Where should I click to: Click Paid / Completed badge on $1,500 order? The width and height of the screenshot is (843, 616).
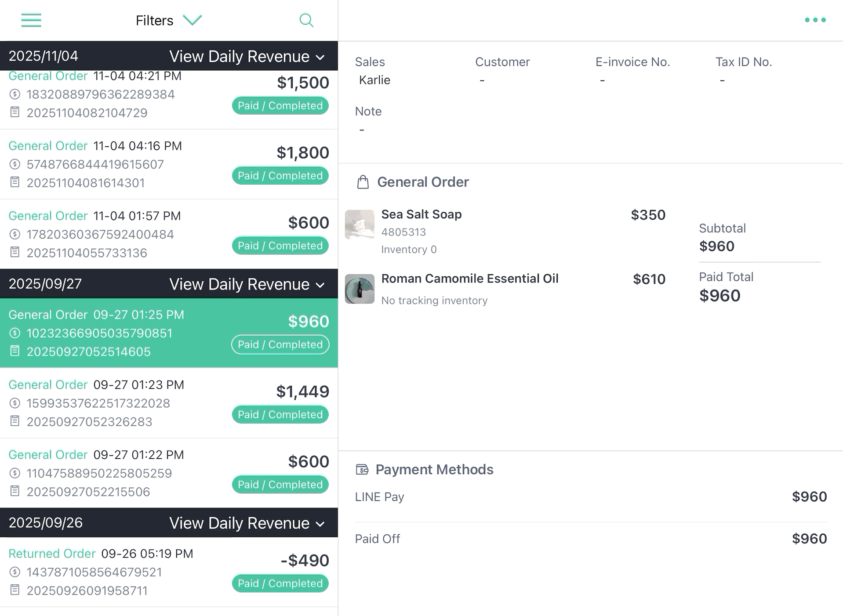pyautogui.click(x=280, y=105)
